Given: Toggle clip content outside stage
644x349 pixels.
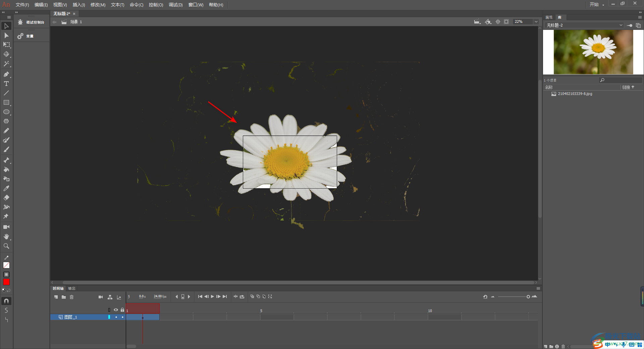Looking at the screenshot, I should tap(506, 21).
